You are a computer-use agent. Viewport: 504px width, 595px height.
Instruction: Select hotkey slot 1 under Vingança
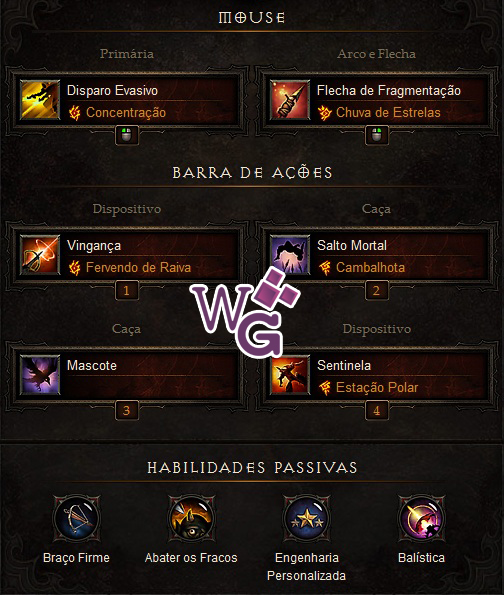127,291
